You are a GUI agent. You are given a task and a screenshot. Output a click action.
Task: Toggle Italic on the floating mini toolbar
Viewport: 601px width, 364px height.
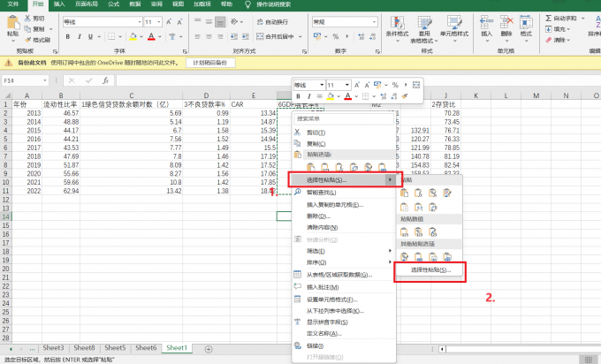[x=309, y=96]
